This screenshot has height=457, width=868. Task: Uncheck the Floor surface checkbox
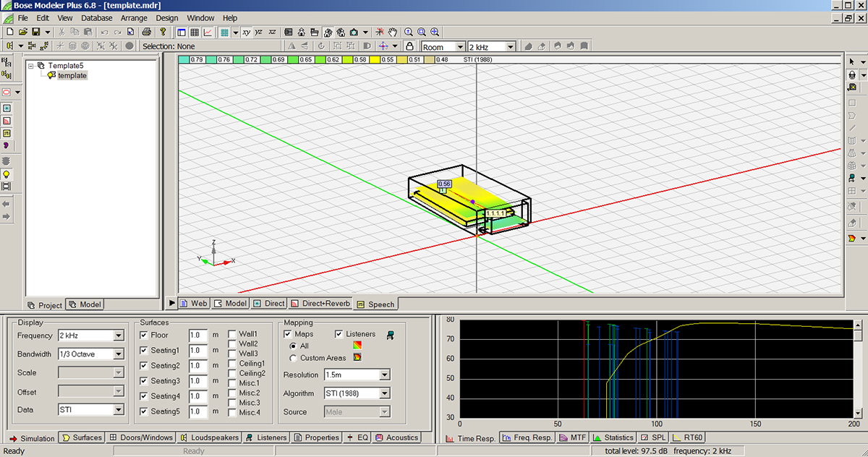[x=144, y=336]
